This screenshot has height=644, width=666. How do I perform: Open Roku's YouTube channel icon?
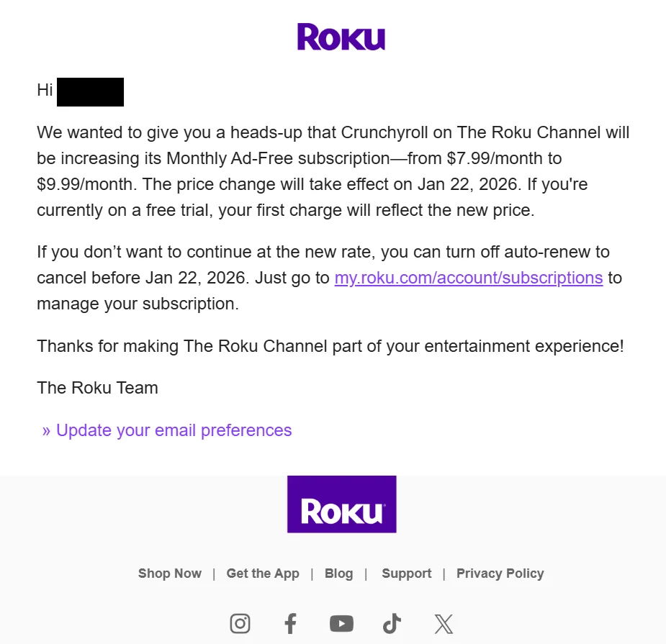[341, 623]
